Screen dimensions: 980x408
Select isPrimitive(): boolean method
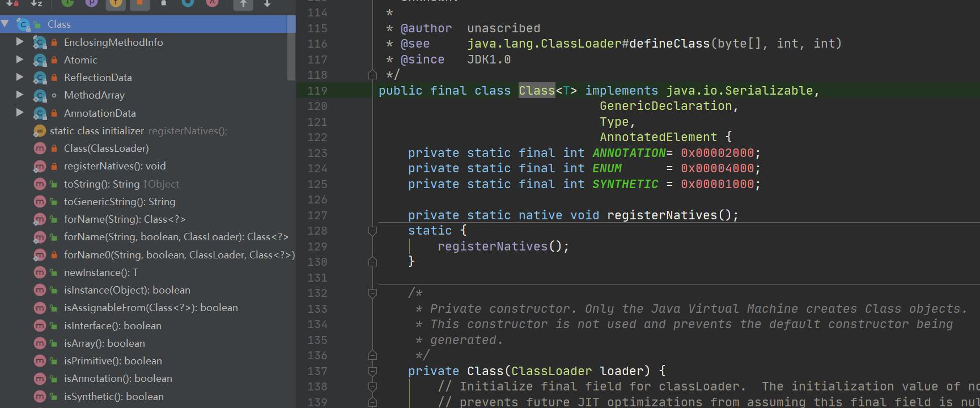(113, 360)
